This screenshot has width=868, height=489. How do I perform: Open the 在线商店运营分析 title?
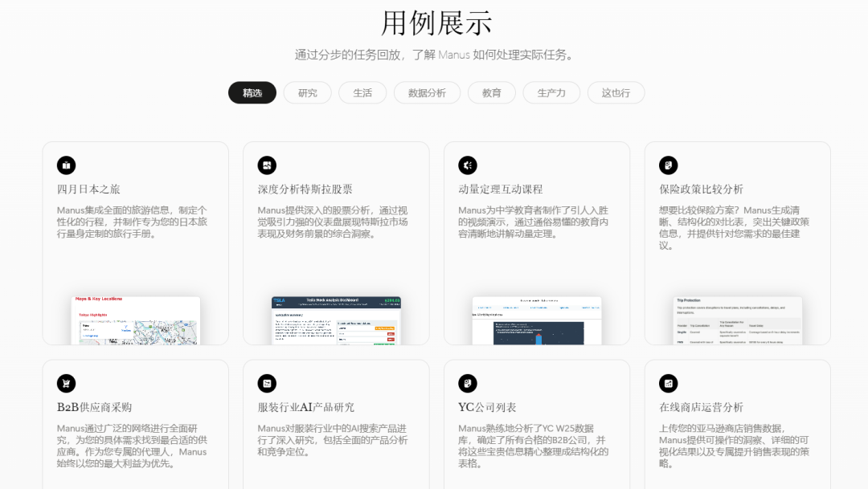pos(701,407)
